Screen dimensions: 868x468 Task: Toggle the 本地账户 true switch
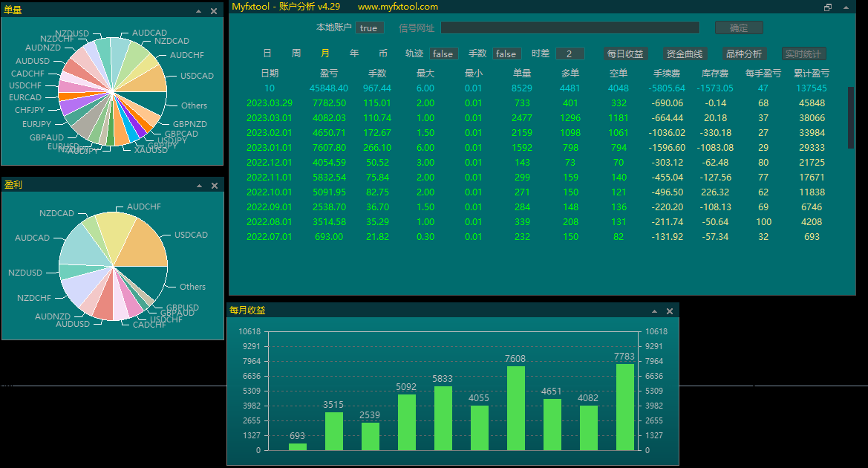369,27
